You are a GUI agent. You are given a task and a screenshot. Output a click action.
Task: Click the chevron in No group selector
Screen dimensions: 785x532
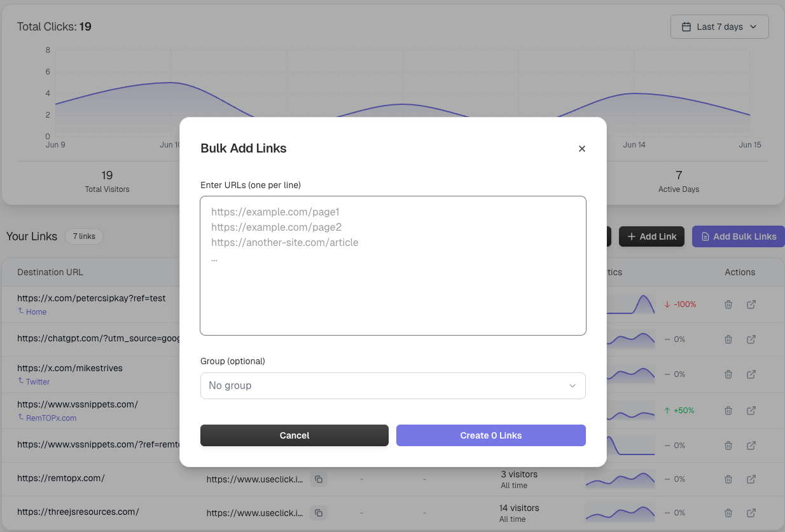572,386
